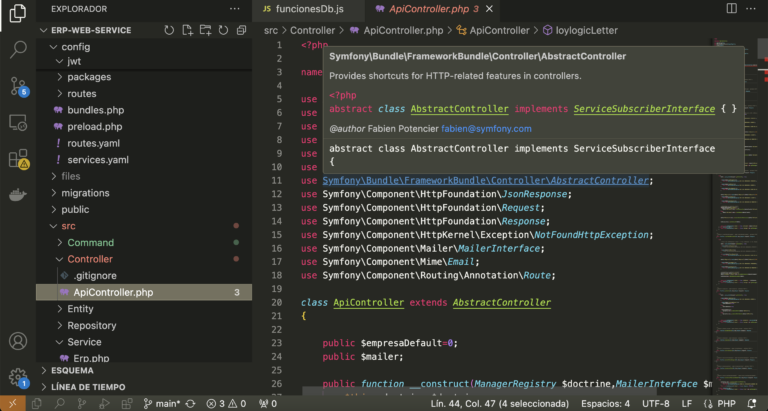Open the Search view in activity bar
768x411 pixels.
click(x=17, y=48)
